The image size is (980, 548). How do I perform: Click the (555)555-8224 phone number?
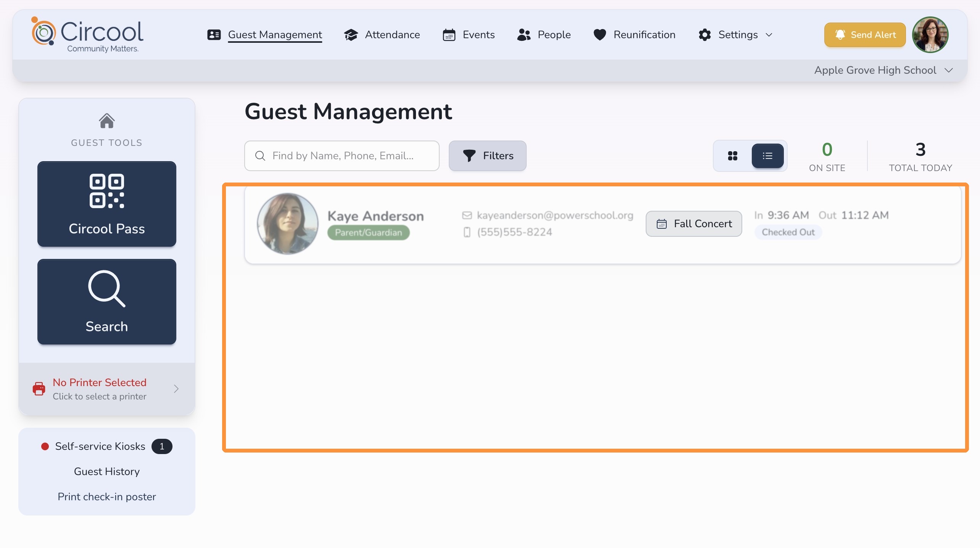click(514, 232)
